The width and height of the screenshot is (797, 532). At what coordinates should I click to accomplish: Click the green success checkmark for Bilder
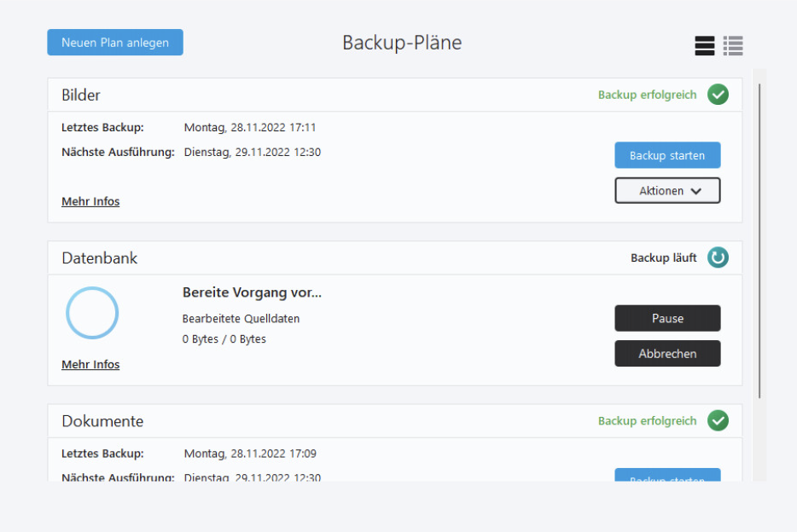[718, 95]
